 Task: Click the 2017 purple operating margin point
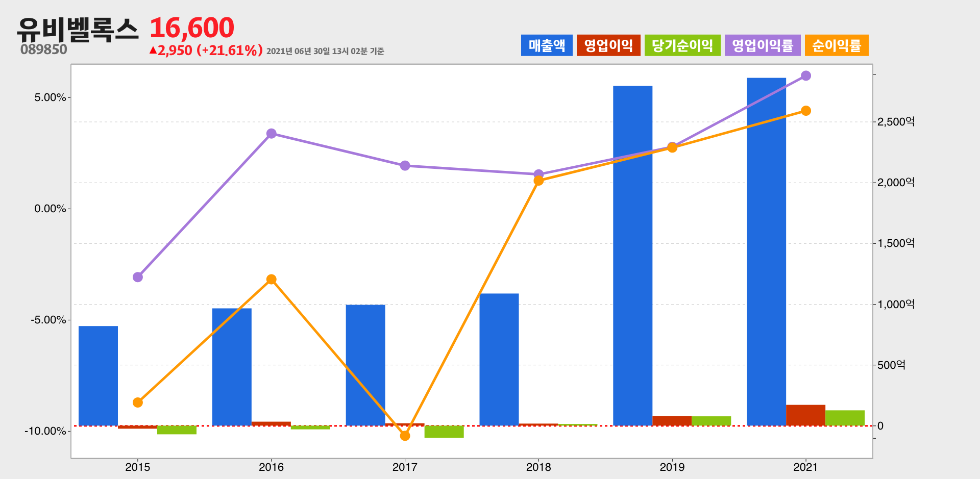click(x=405, y=166)
